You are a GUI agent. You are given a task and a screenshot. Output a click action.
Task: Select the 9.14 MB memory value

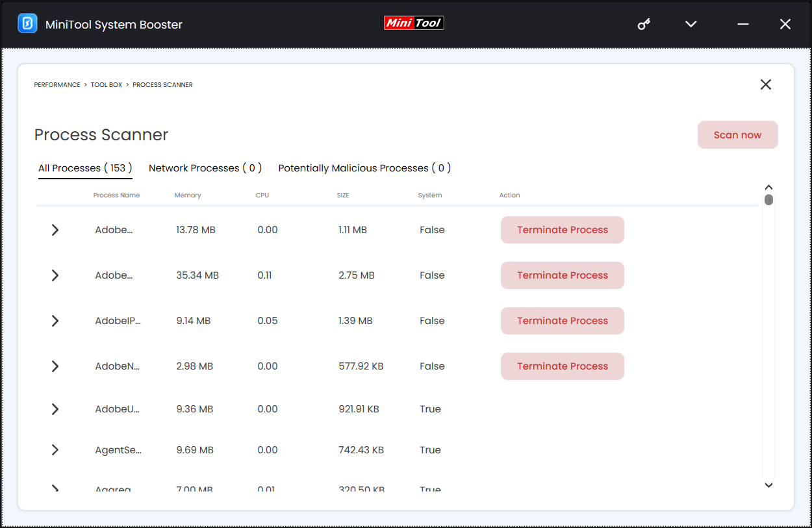194,321
